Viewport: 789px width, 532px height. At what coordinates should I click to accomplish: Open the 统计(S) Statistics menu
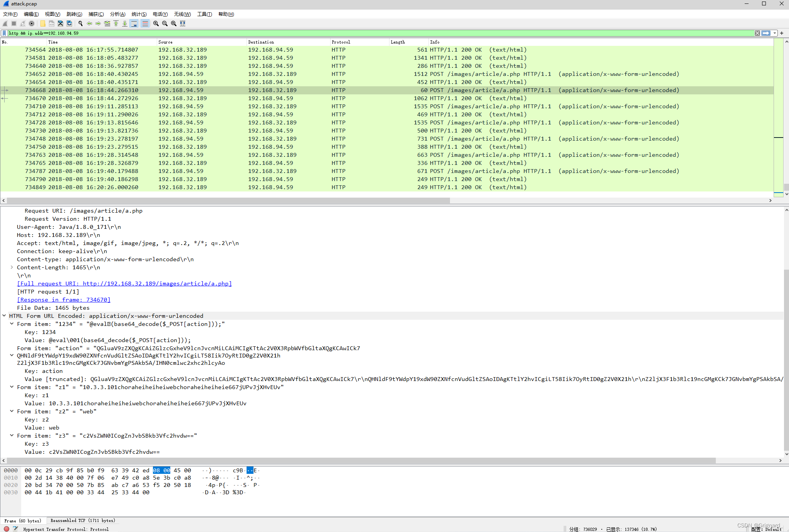139,14
